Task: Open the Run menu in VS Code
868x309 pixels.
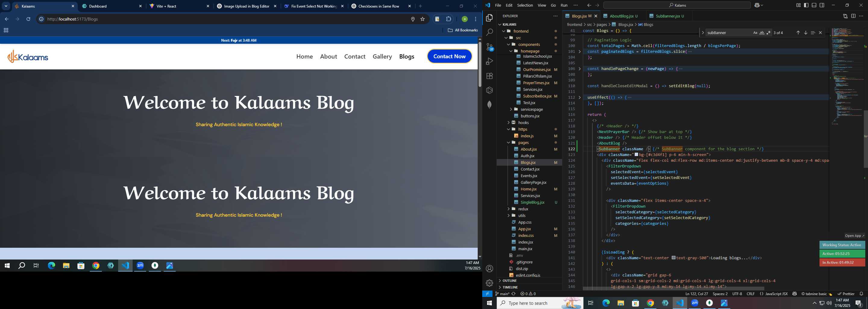Action: 564,5
